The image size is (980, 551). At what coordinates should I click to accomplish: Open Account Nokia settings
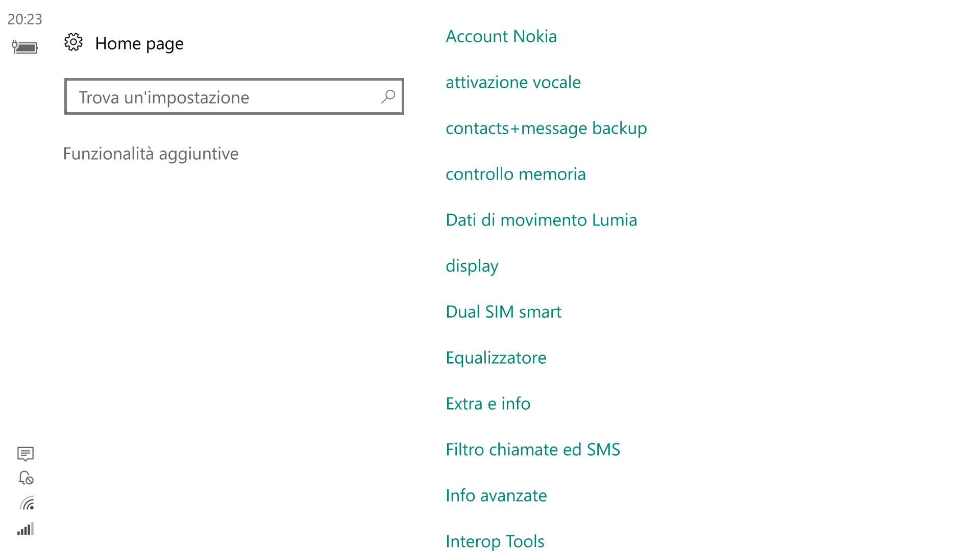[501, 36]
